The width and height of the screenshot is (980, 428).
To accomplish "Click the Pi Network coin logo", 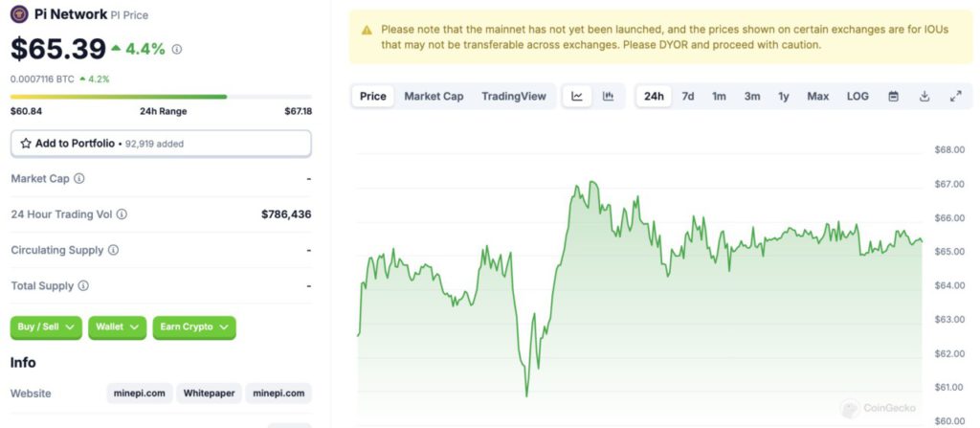I will (x=19, y=14).
